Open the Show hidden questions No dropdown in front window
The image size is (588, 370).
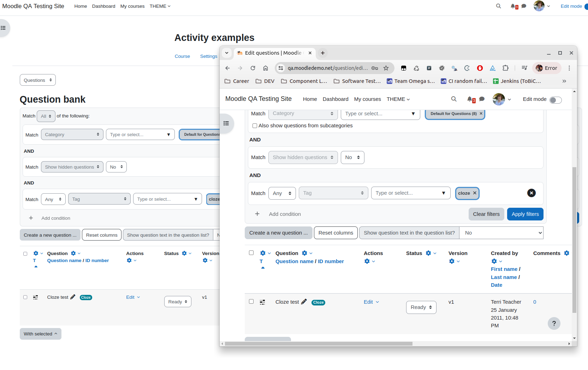[x=352, y=157]
